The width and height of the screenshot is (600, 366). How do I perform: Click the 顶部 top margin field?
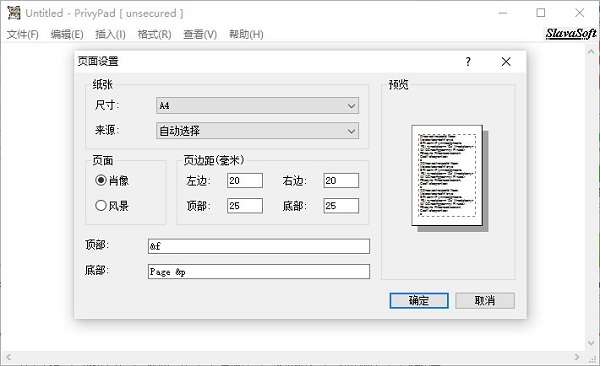click(245, 206)
